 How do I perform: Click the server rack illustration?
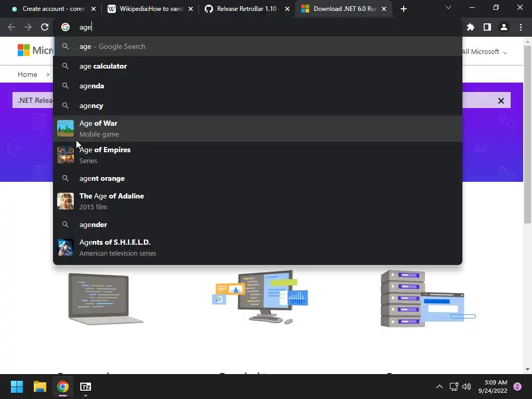pos(428,299)
